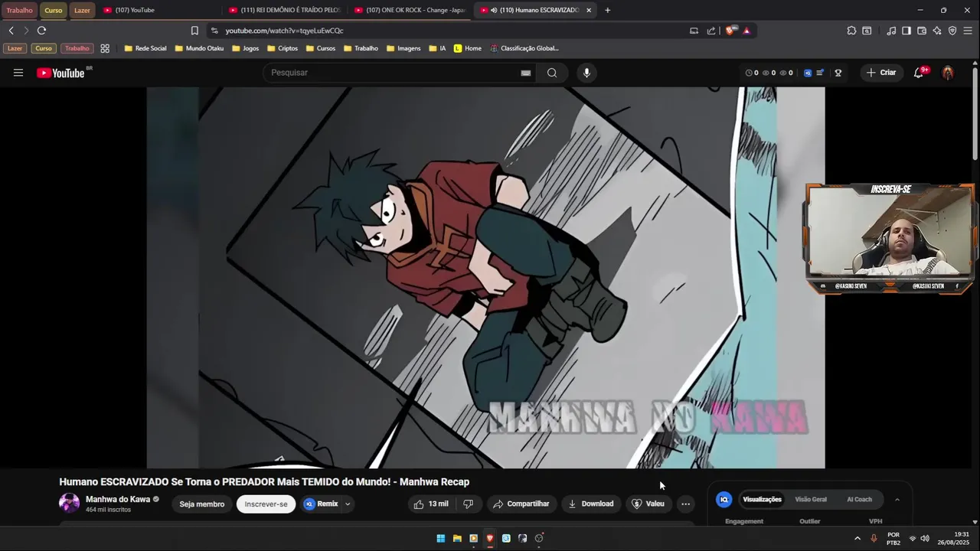Open the Mundo Otaku bookmarks folder
The width and height of the screenshot is (980, 551).
[x=199, y=48]
